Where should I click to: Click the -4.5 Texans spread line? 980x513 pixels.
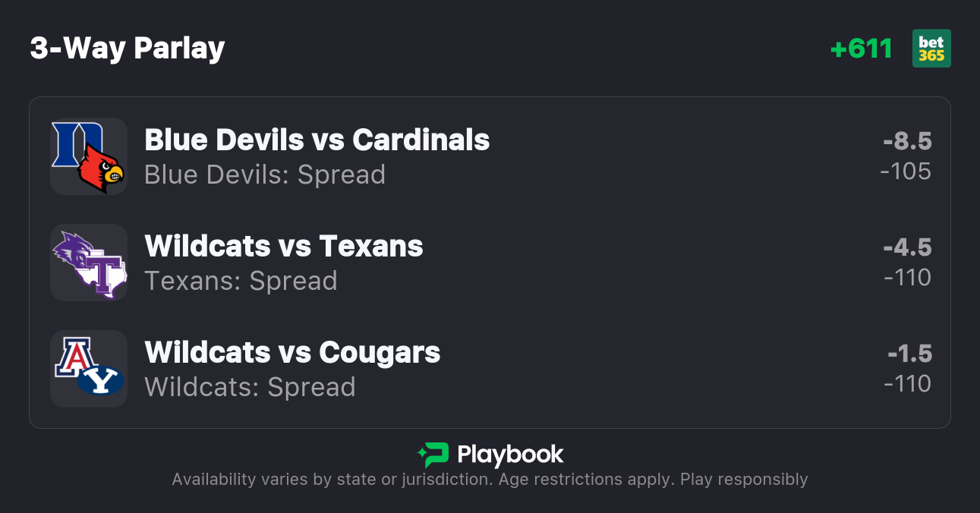[907, 247]
